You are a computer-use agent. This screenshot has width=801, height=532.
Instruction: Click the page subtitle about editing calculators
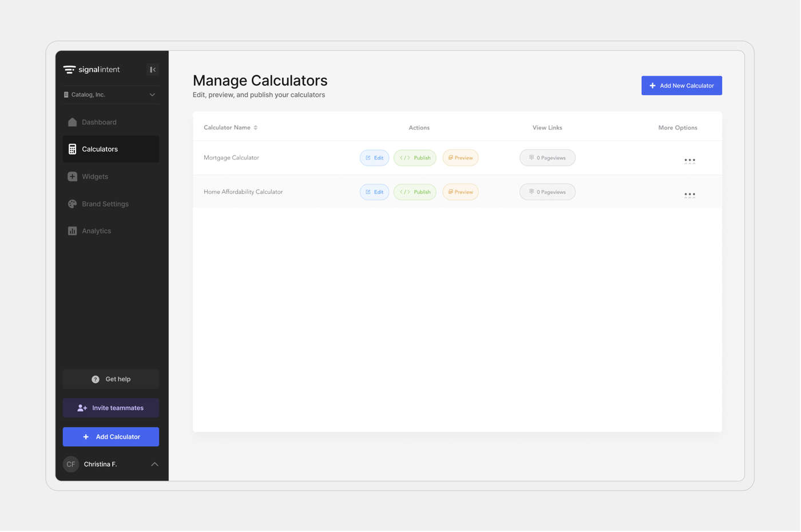tap(259, 95)
